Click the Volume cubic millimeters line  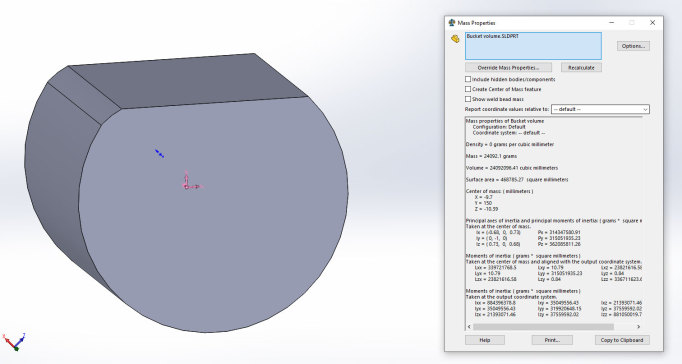click(512, 168)
